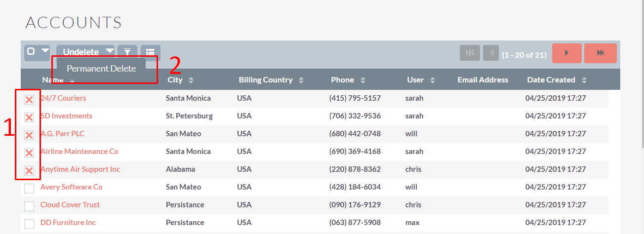
Task: Go to first page arrow
Action: point(470,53)
